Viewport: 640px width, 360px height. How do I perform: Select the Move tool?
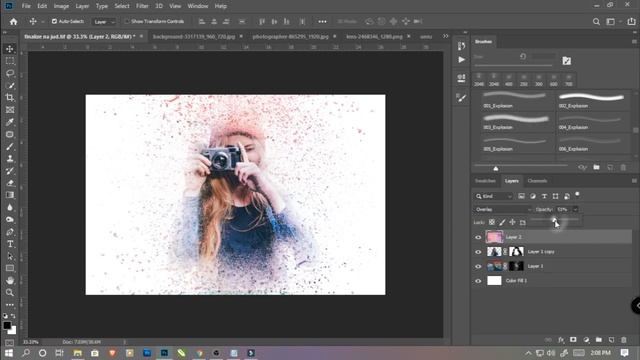point(10,49)
